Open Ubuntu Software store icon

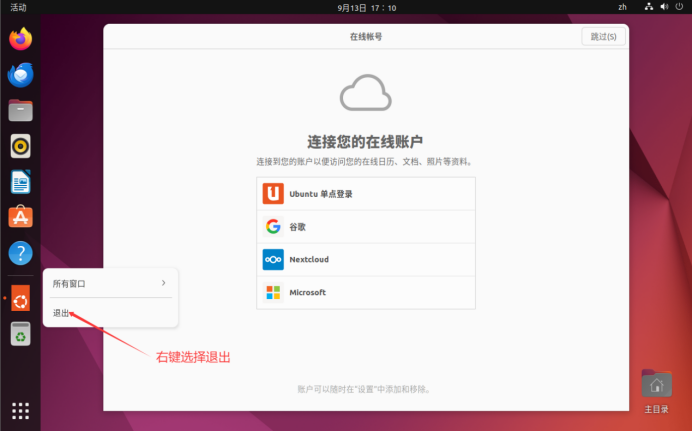tap(20, 217)
